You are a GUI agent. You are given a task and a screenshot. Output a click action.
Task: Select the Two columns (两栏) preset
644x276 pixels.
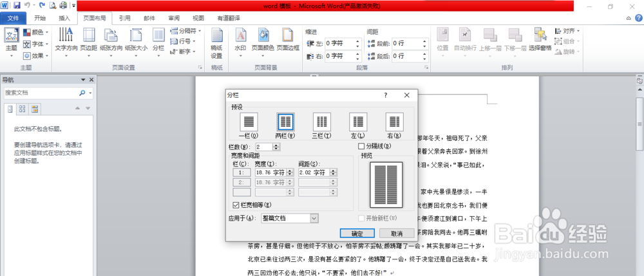pyautogui.click(x=285, y=125)
